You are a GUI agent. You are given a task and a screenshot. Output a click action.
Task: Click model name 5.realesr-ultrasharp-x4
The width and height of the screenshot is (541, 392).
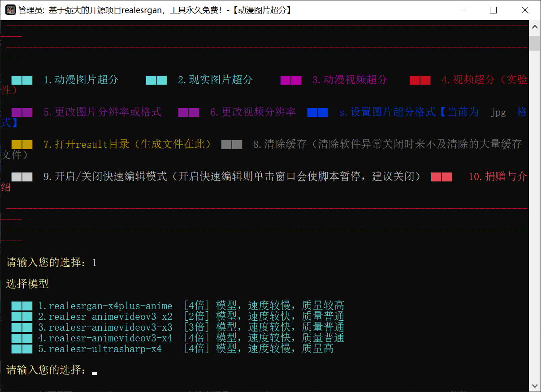[100, 349]
